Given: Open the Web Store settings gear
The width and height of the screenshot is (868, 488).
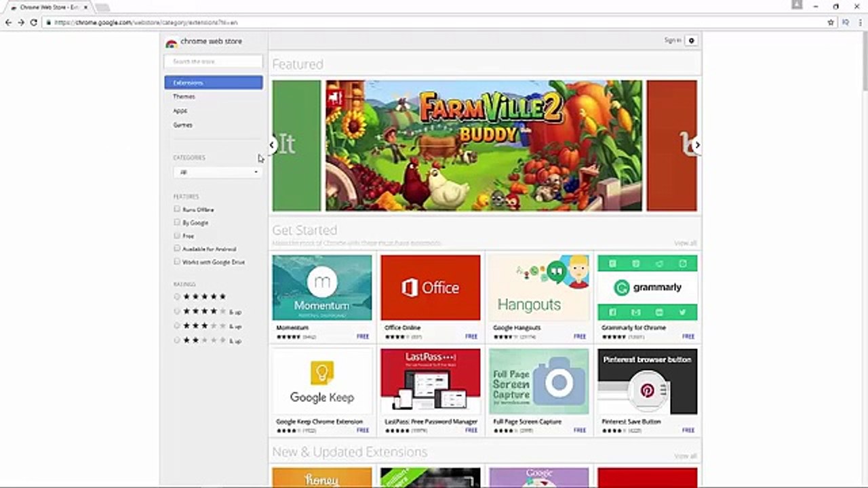Looking at the screenshot, I should (691, 41).
